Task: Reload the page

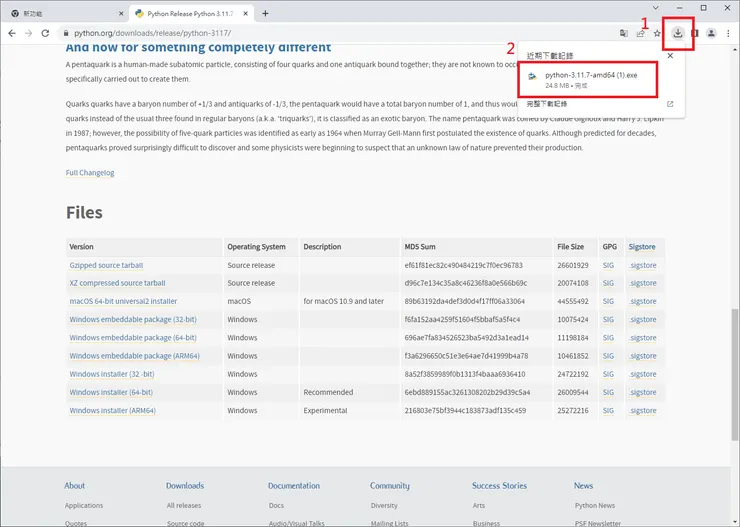Action: coord(46,33)
